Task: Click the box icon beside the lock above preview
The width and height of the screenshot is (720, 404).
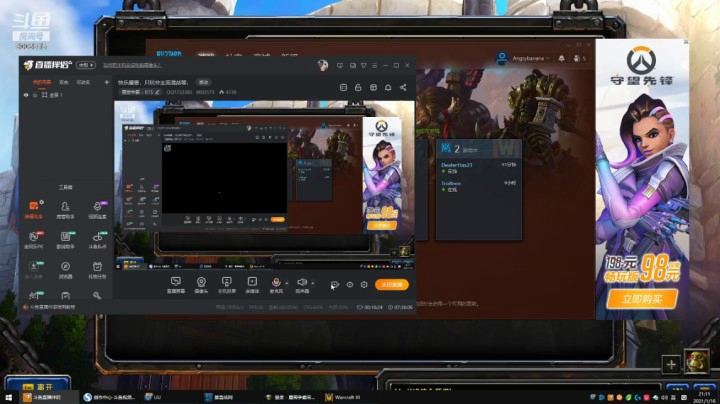Action: [x=373, y=87]
